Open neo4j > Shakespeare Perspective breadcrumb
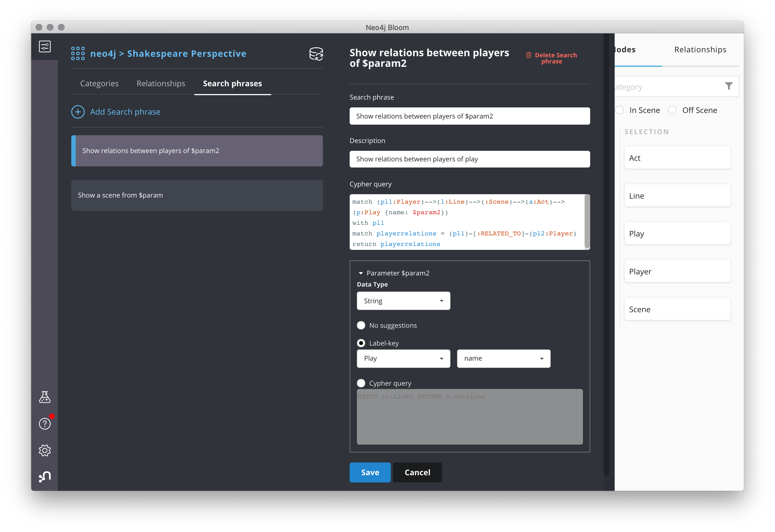 point(168,53)
